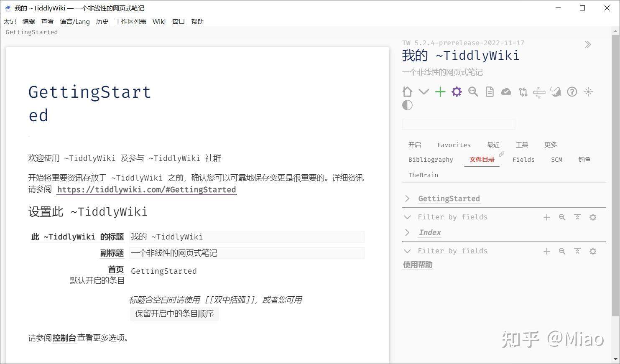The image size is (620, 364).
Task: Toggle dark mode with the half-circle icon
Action: point(407,105)
